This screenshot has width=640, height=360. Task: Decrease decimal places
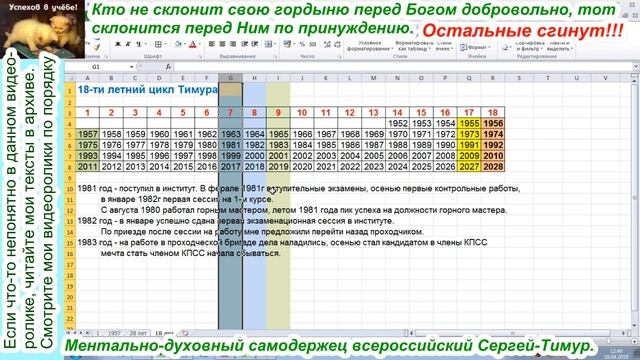[338, 44]
